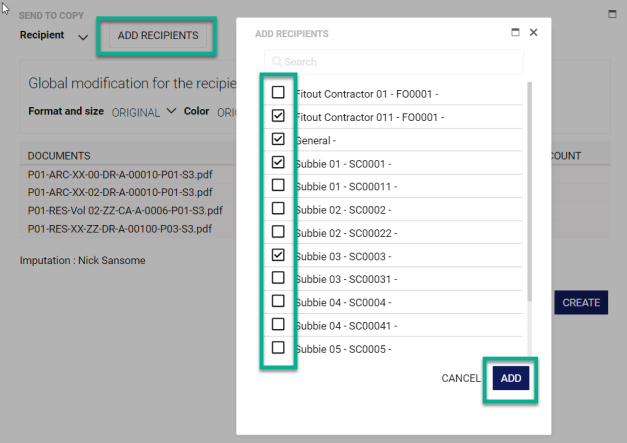The width and height of the screenshot is (627, 443).
Task: Uncheck Fitout Contractor 011 - FO0001 checkbox
Action: 278,116
